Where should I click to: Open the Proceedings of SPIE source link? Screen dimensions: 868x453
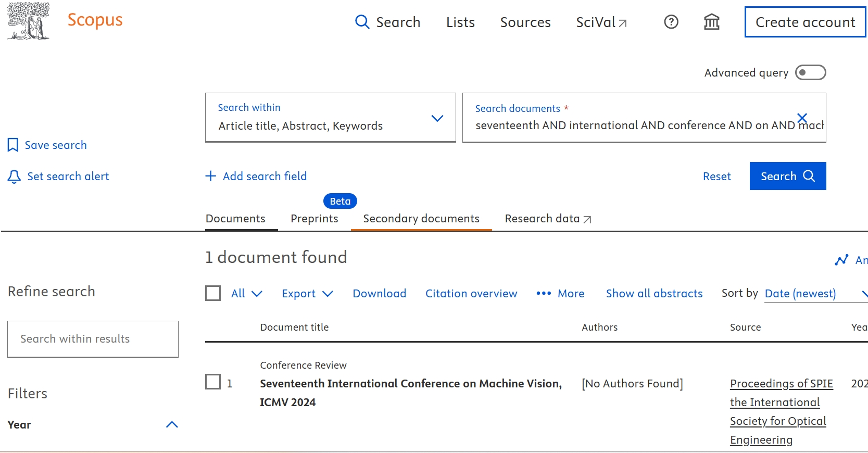(x=782, y=412)
